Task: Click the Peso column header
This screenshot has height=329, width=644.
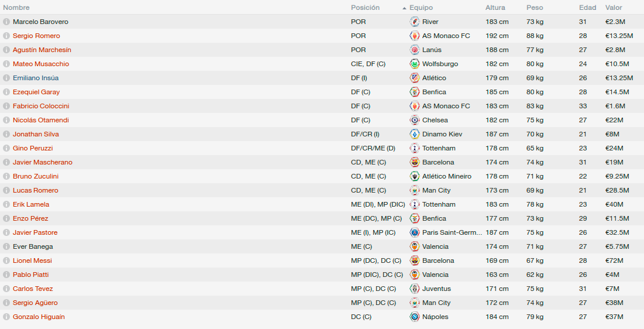Action: (x=535, y=8)
